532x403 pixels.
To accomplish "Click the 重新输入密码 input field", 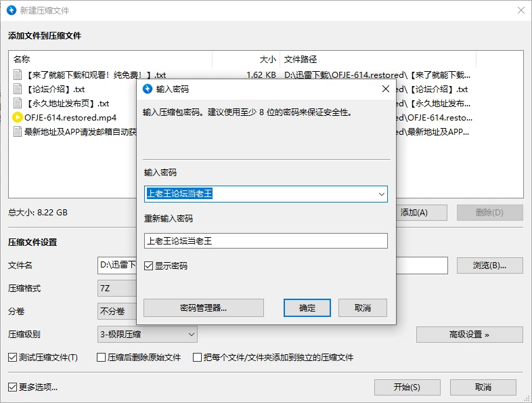I will click(x=265, y=240).
